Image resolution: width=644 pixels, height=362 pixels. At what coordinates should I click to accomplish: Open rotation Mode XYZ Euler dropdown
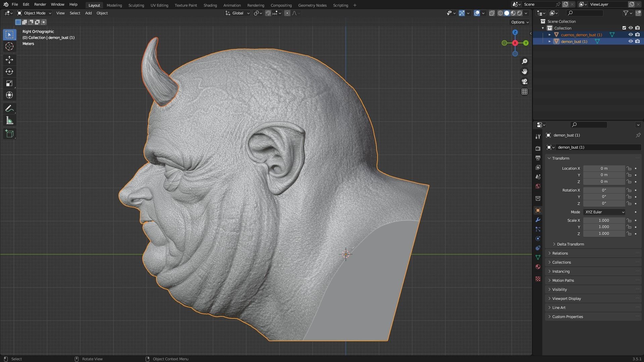tap(604, 212)
